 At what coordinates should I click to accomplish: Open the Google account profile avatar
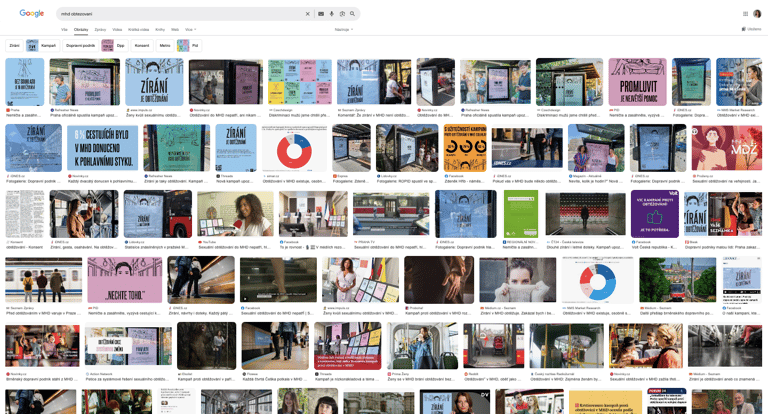click(x=757, y=14)
